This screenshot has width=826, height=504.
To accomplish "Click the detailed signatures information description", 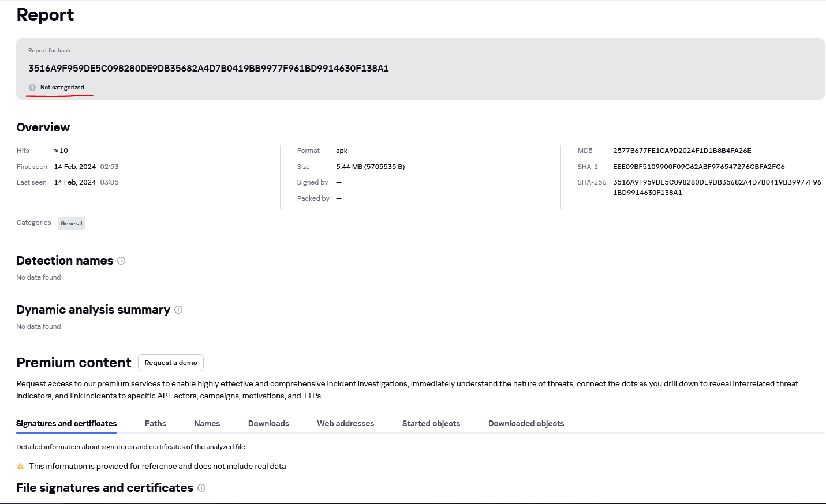I will pos(132,447).
